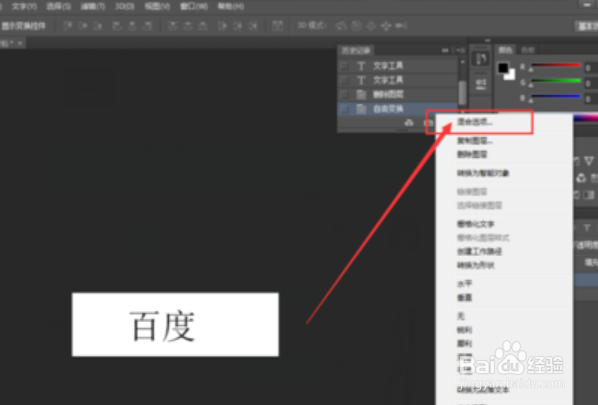Adjust the red R color slider

[556, 66]
